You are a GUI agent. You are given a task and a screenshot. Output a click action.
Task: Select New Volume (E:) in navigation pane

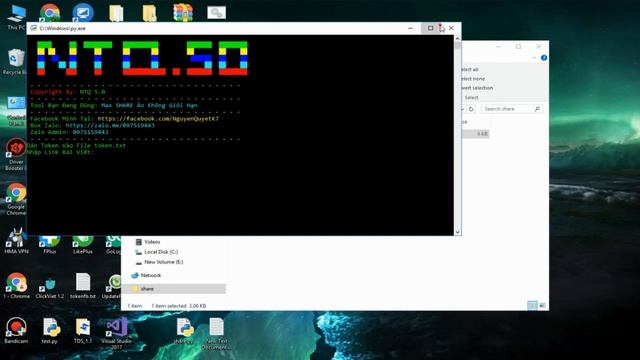pyautogui.click(x=163, y=262)
